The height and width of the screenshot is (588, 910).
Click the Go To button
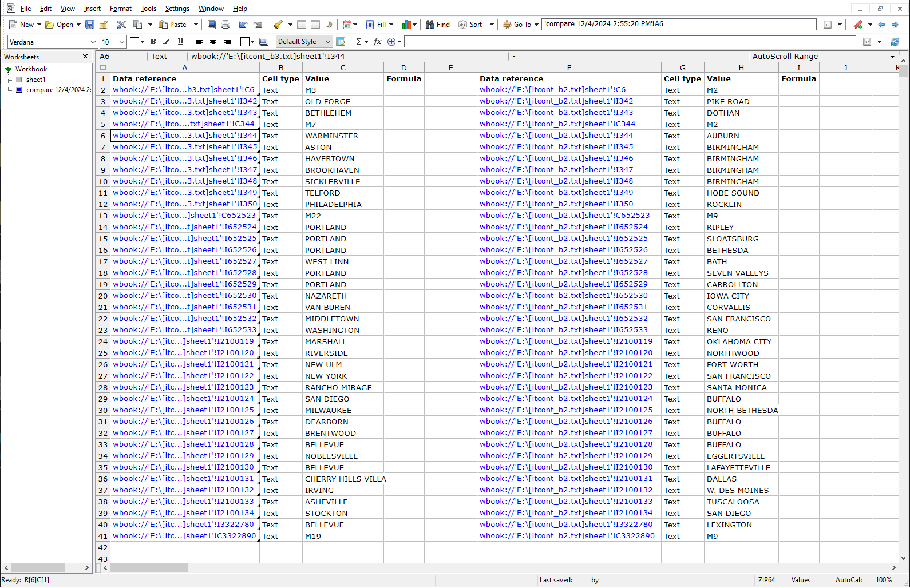(517, 25)
